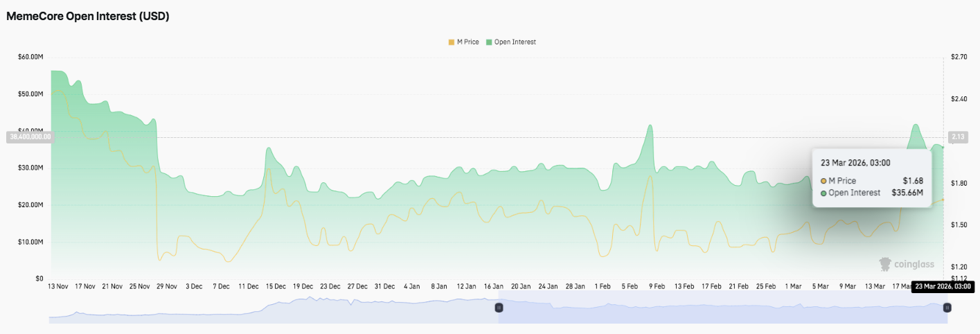Toggle the Open Interest legend series
980x334 pixels.
tap(515, 42)
